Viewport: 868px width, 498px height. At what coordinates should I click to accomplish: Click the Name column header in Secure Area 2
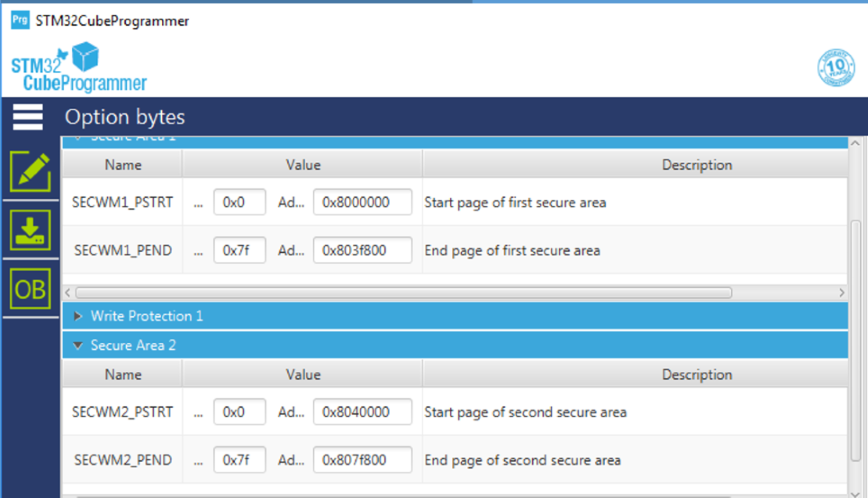[x=123, y=375]
